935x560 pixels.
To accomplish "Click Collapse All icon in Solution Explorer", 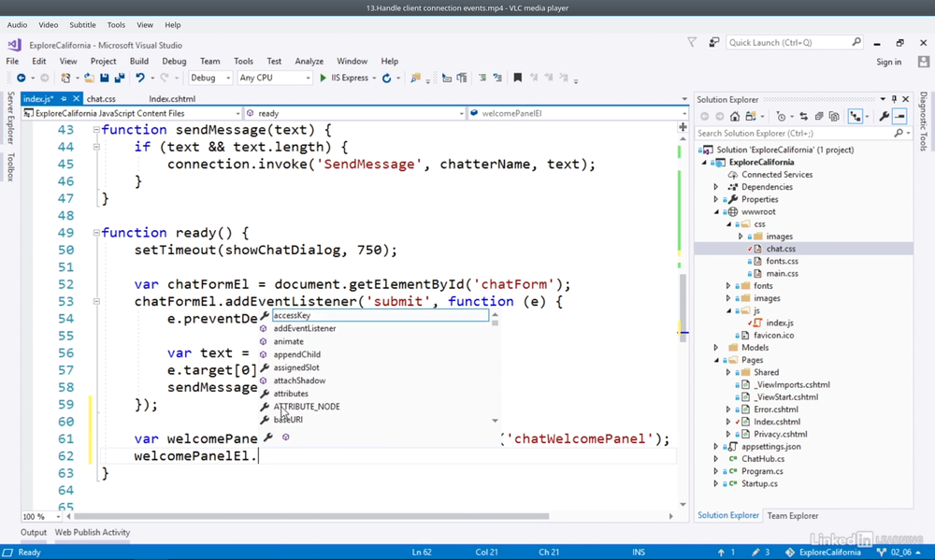I will [819, 116].
